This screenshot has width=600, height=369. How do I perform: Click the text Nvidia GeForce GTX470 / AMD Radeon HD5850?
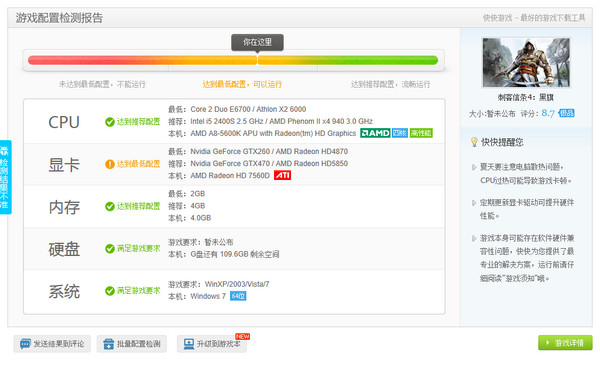(269, 163)
